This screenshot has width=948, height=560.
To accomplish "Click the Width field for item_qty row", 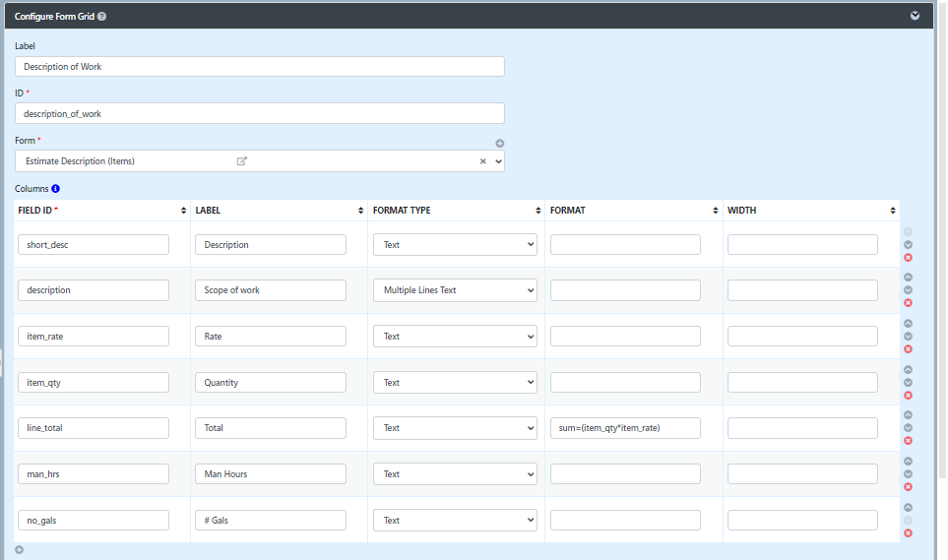I will pos(802,382).
